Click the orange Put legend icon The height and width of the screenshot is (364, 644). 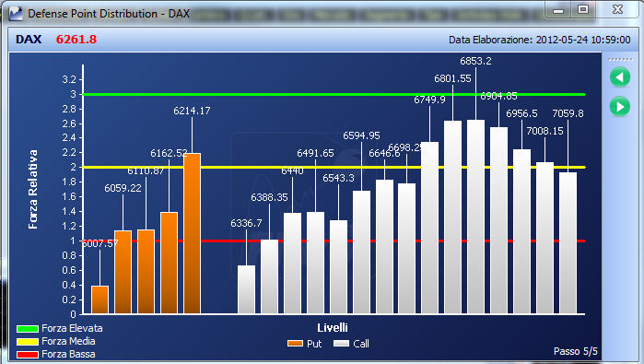pos(295,344)
